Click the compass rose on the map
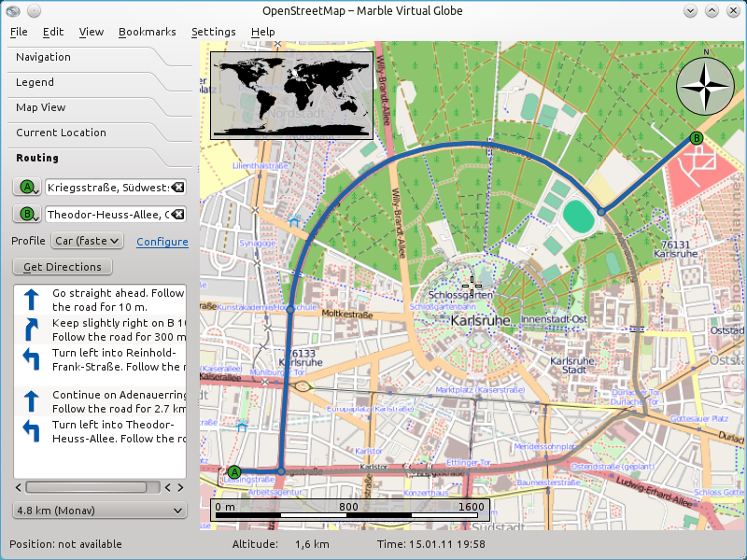Viewport: 747px width, 560px height. coord(706,86)
